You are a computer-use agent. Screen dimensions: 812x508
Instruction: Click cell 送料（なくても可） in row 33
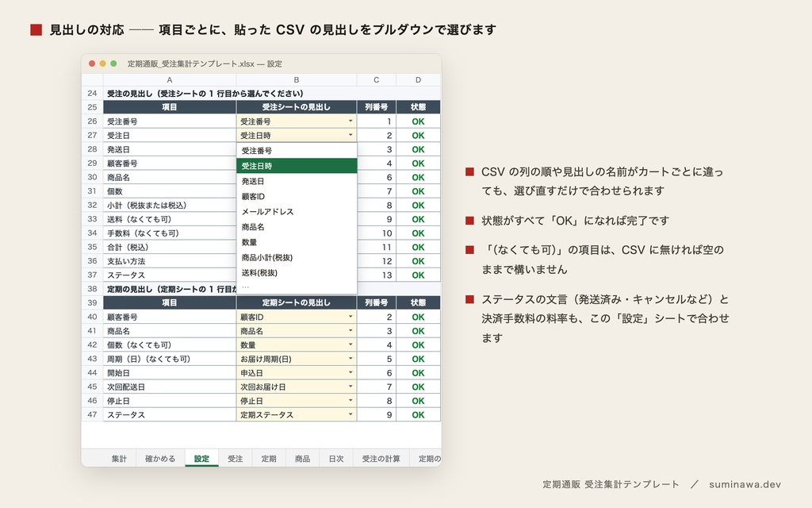[170, 219]
